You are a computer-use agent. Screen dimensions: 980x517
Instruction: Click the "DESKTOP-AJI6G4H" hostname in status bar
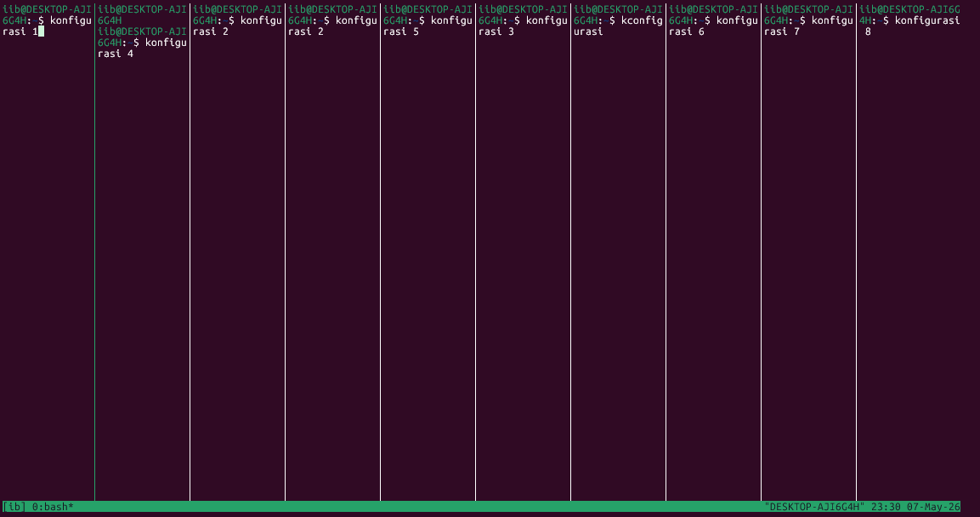tap(815, 507)
